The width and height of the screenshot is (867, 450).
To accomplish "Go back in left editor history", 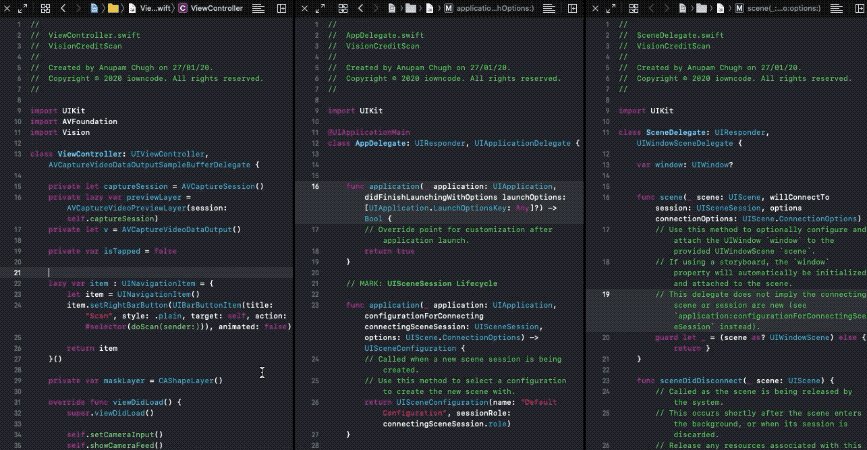I will 63,7.
